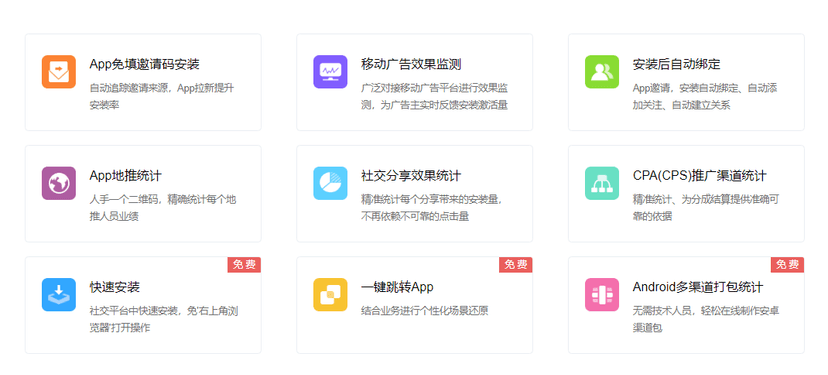Open the 安装后自动绑定 title
This screenshot has height=375, width=828.
click(676, 64)
